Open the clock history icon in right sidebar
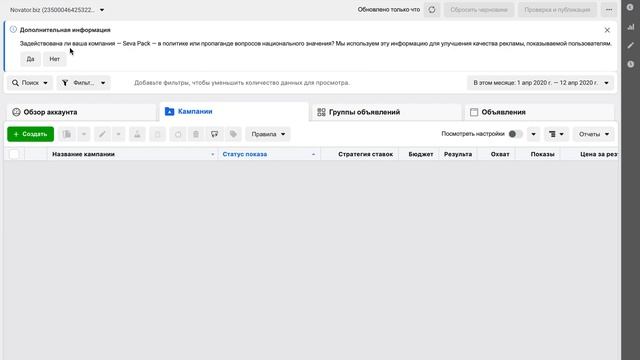This screenshot has height=360, width=640. (631, 64)
